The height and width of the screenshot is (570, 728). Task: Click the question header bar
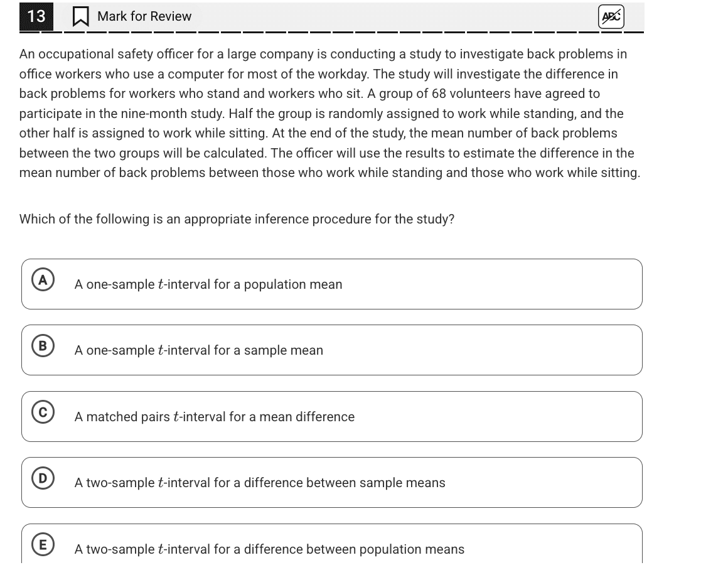331,17
